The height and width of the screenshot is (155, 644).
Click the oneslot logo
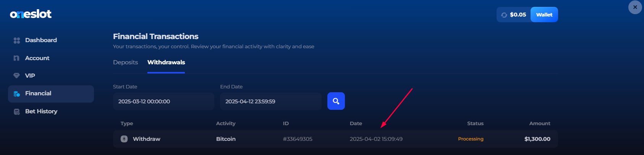point(31,14)
